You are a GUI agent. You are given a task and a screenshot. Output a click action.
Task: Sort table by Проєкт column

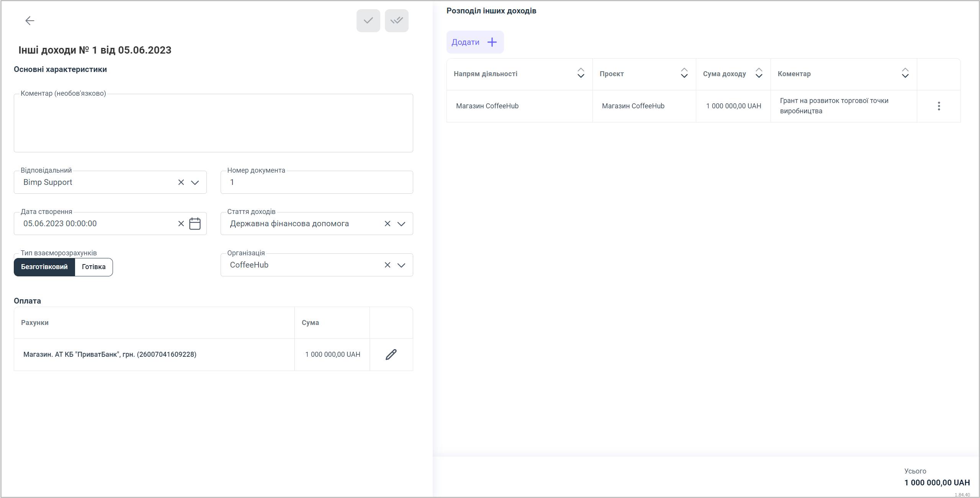point(684,73)
